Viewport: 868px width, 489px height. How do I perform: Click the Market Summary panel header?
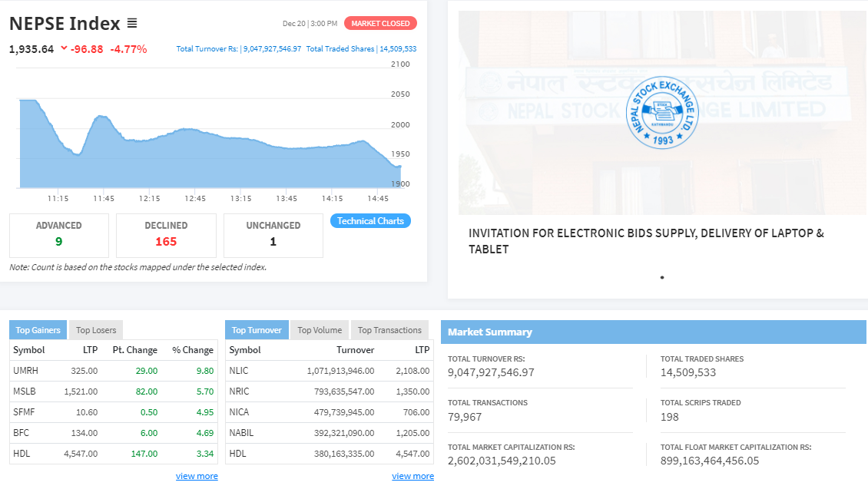coord(653,332)
